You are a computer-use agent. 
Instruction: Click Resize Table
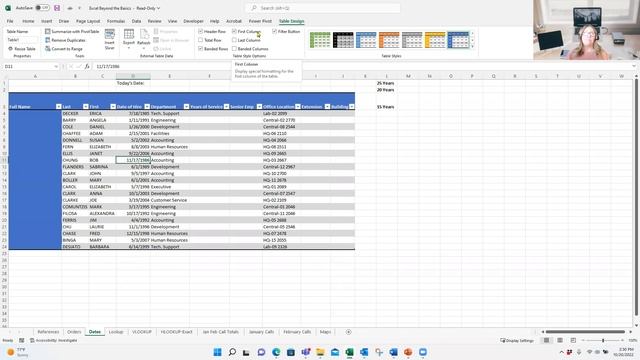[x=22, y=49]
